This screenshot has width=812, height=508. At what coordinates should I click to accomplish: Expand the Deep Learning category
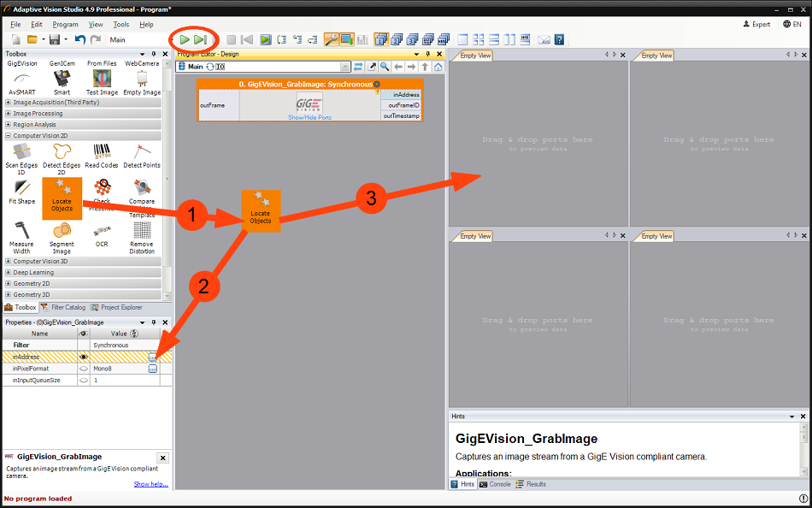[9, 273]
